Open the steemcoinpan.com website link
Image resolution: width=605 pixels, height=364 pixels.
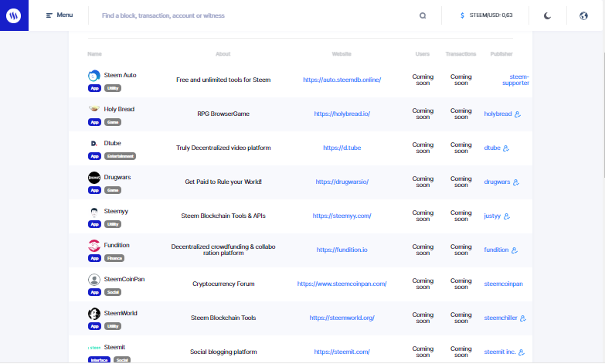[342, 284]
